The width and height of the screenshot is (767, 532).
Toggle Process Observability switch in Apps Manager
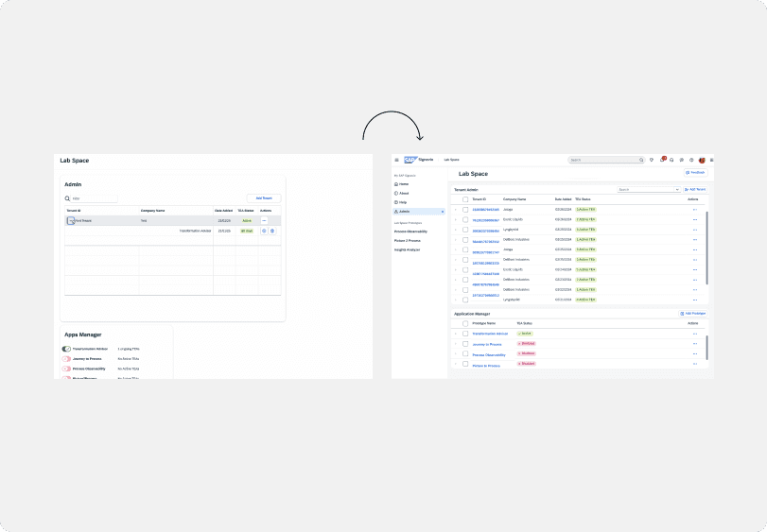[66, 369]
